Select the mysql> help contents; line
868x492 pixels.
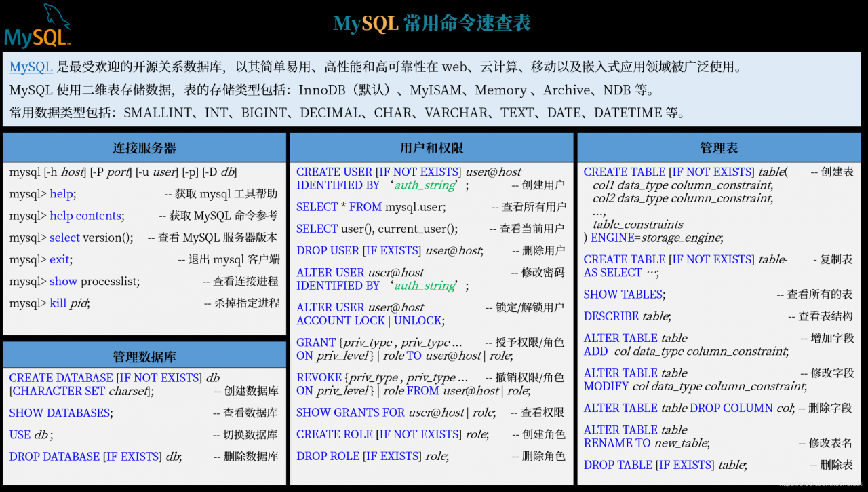(66, 216)
